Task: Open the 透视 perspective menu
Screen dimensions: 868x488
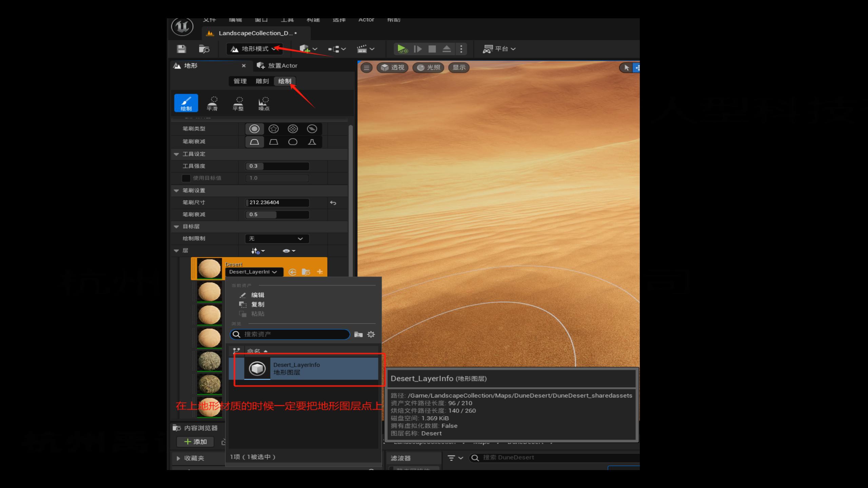Action: pos(392,68)
